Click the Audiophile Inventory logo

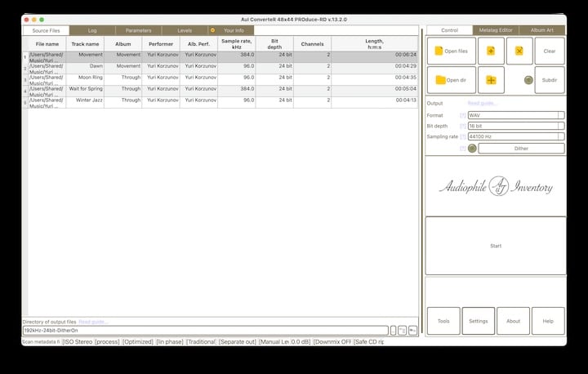click(x=496, y=186)
